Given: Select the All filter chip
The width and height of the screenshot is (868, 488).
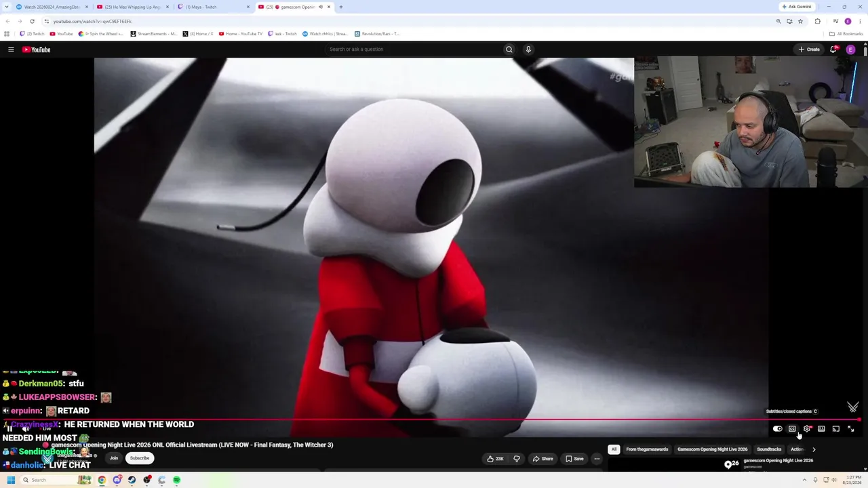Looking at the screenshot, I should pyautogui.click(x=614, y=449).
